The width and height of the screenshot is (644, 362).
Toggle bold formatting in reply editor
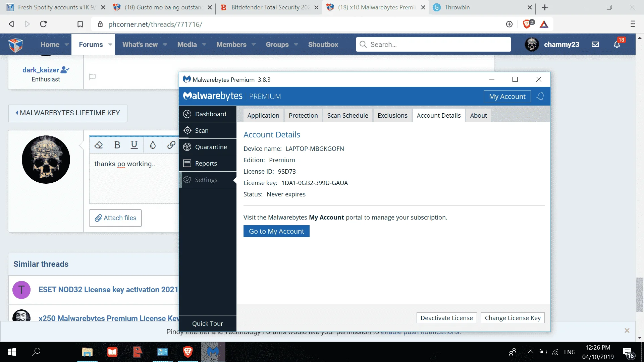pyautogui.click(x=117, y=145)
